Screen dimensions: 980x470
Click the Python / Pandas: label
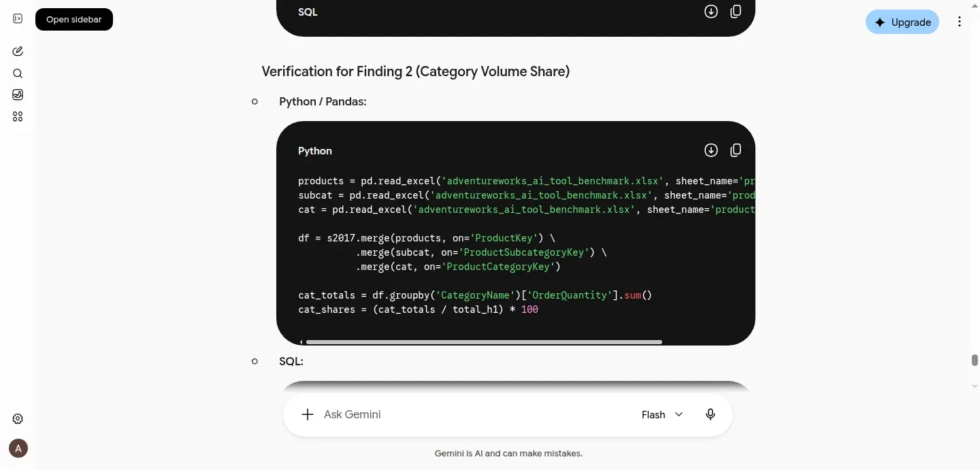[x=323, y=101]
